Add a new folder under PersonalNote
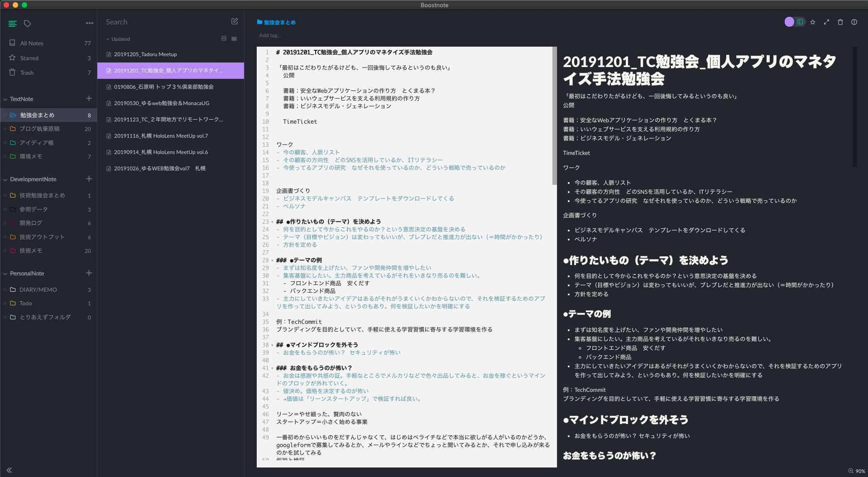This screenshot has width=868, height=477. [89, 273]
